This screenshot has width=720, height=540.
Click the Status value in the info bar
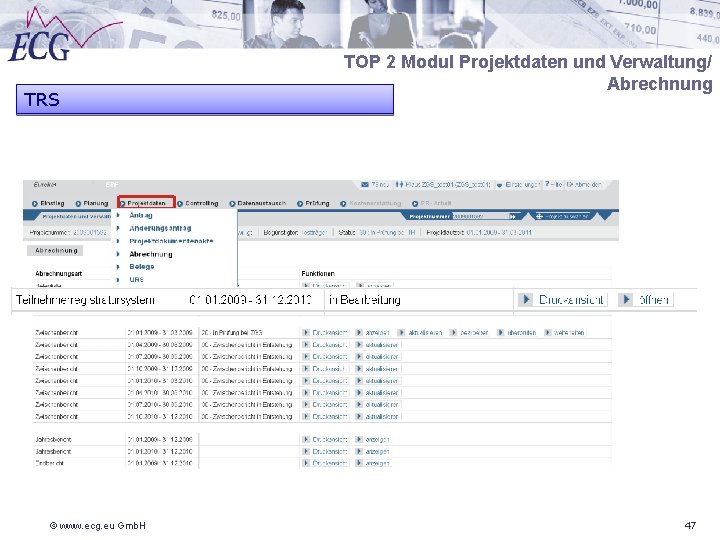pyautogui.click(x=387, y=233)
